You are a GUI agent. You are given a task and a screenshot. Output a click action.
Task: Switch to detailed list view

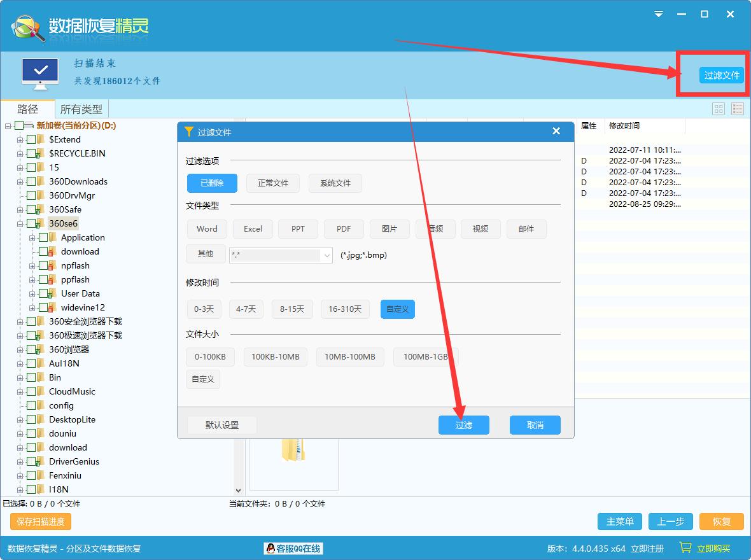(737, 108)
